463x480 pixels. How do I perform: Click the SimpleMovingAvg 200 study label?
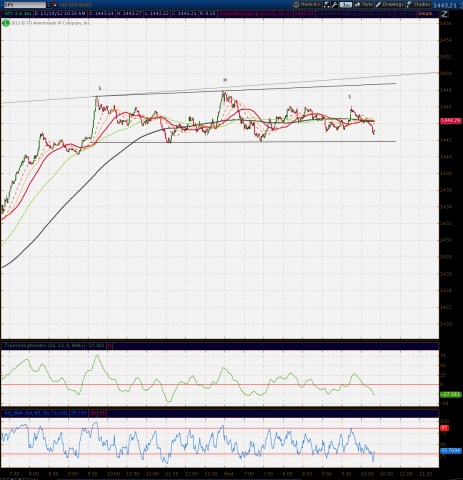click(354, 13)
